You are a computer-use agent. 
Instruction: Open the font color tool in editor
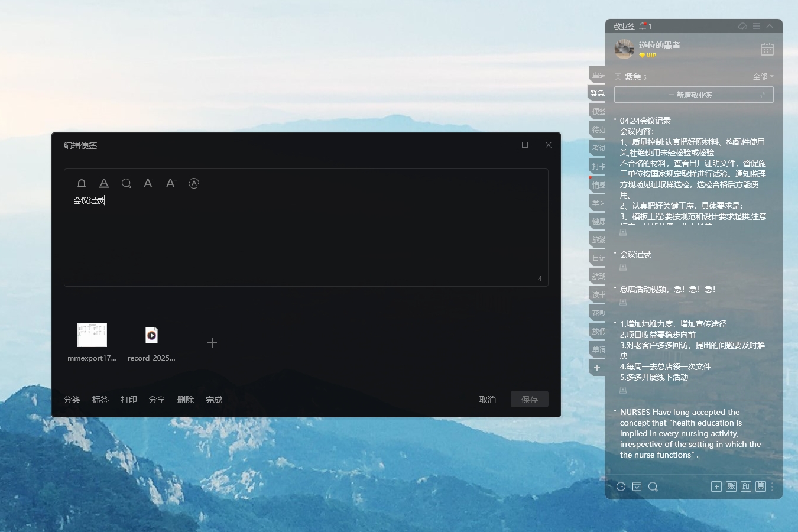[104, 183]
